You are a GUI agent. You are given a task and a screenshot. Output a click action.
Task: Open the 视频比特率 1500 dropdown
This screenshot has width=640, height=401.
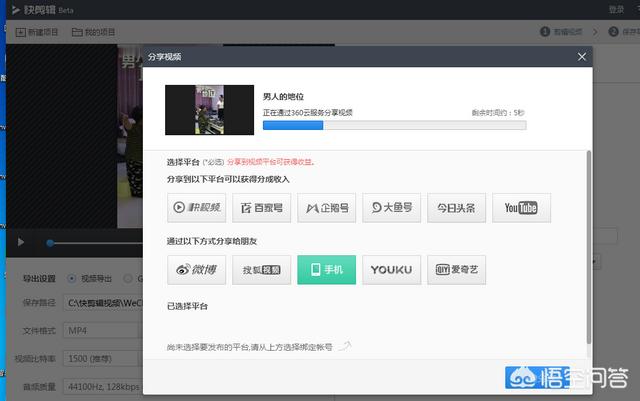pos(103,359)
